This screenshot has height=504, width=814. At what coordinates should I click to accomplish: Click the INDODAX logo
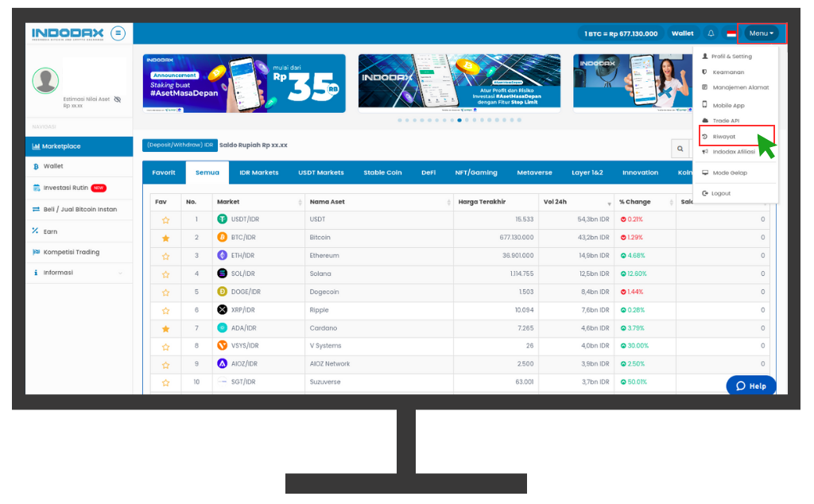tap(68, 33)
